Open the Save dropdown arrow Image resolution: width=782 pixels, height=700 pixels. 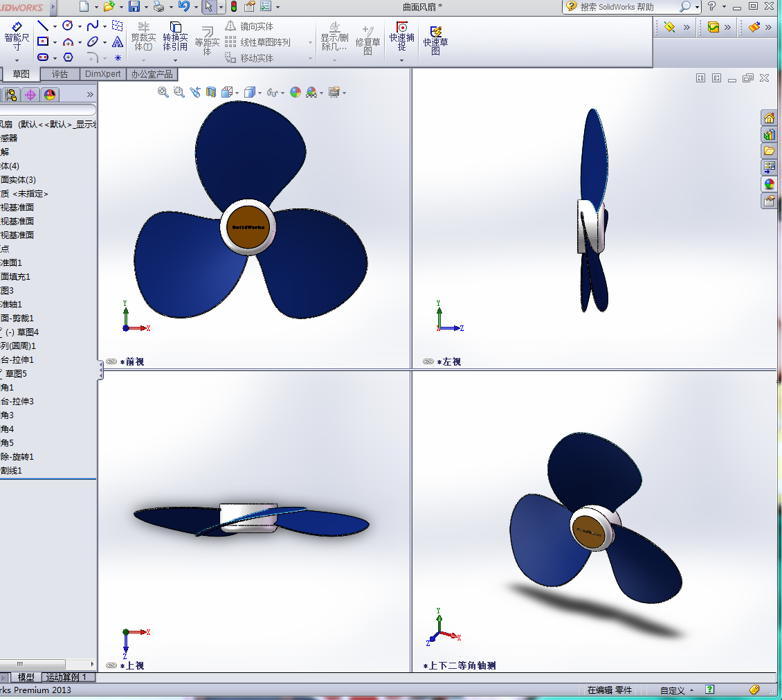click(x=146, y=7)
